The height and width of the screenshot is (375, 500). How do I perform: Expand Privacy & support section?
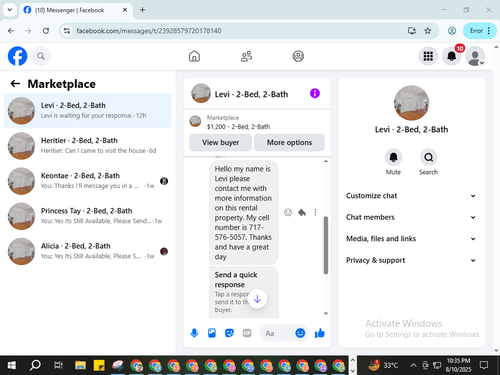[411, 260]
